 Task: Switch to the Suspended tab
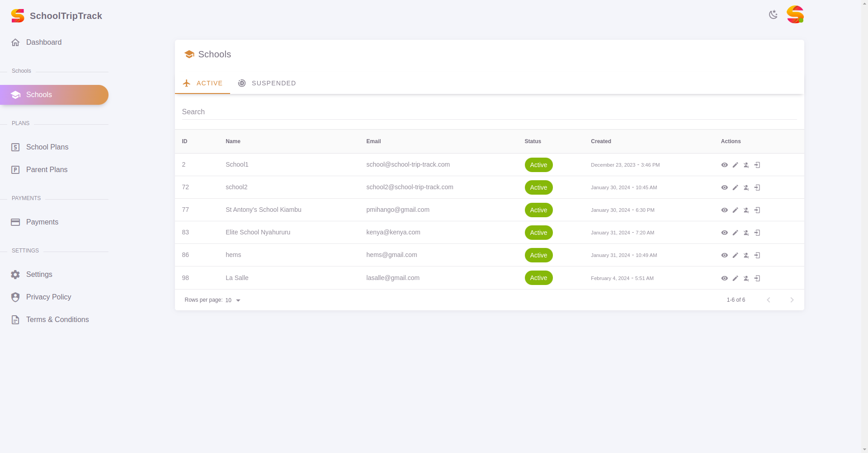pos(267,83)
